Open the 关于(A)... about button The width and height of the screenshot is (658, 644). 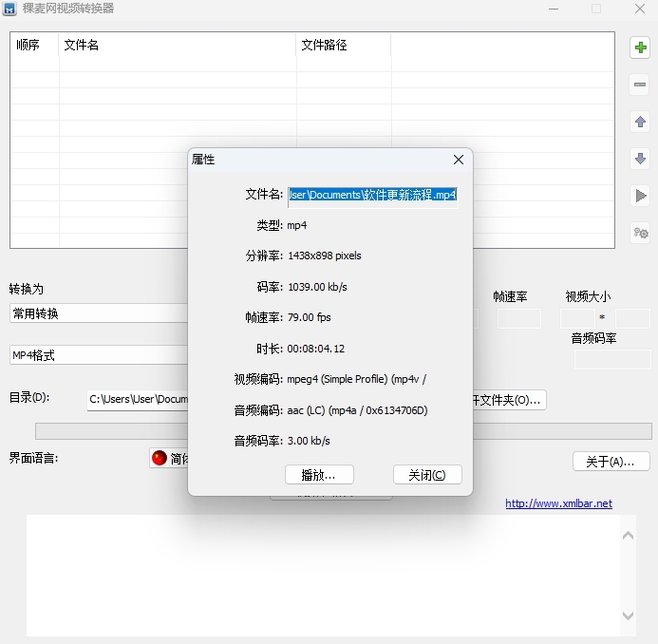pos(611,462)
